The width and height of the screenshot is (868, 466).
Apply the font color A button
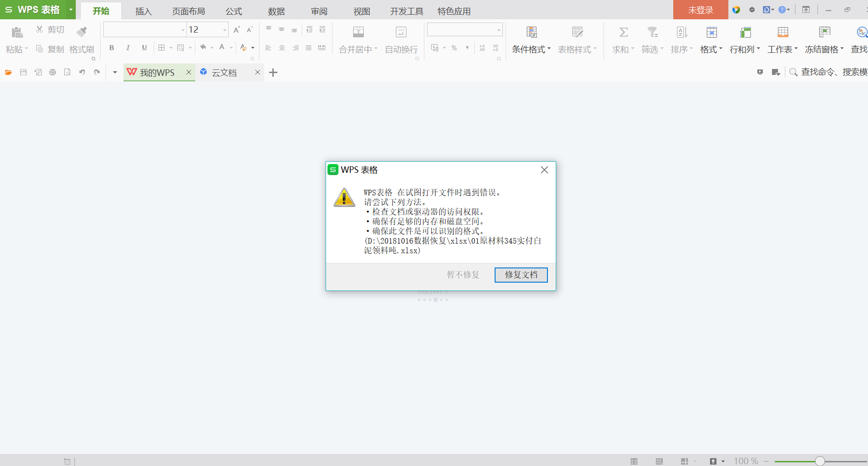(x=222, y=47)
